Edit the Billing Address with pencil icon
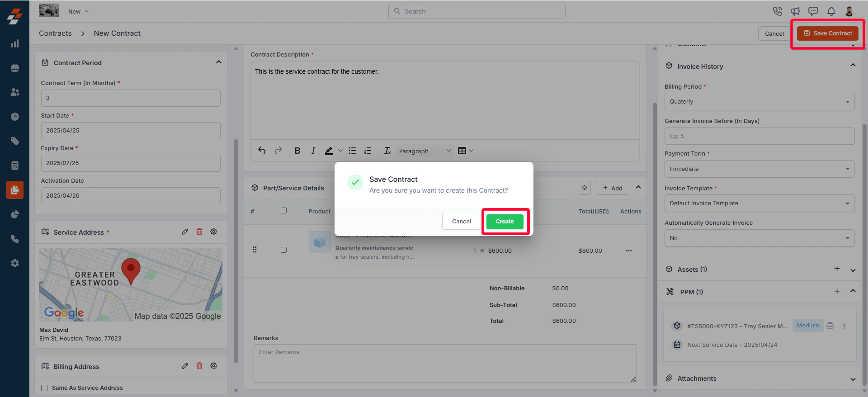Image resolution: width=868 pixels, height=397 pixels. pyautogui.click(x=185, y=366)
